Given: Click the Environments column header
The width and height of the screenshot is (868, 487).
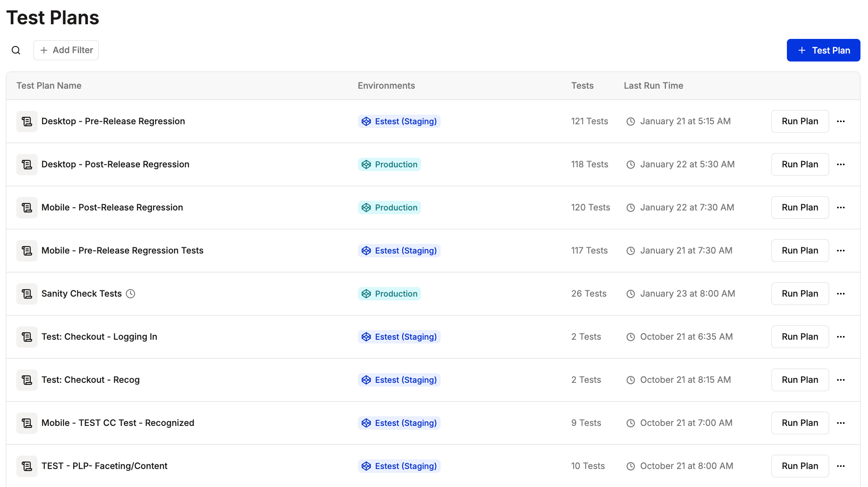Looking at the screenshot, I should [x=386, y=86].
